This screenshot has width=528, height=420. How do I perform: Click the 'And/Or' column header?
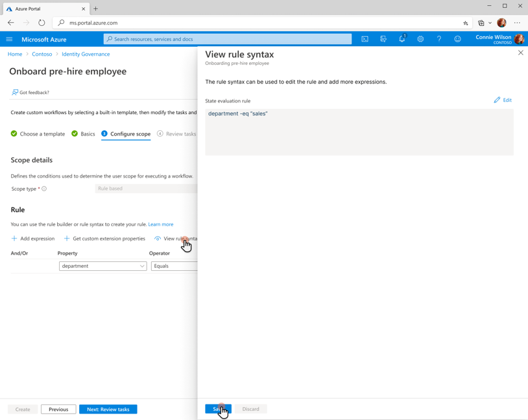[x=19, y=253]
